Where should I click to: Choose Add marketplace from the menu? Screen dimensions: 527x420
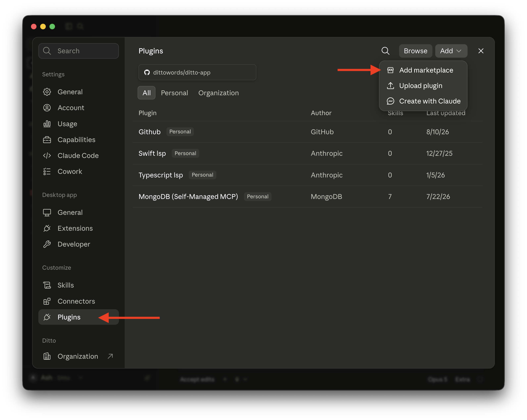pos(423,70)
